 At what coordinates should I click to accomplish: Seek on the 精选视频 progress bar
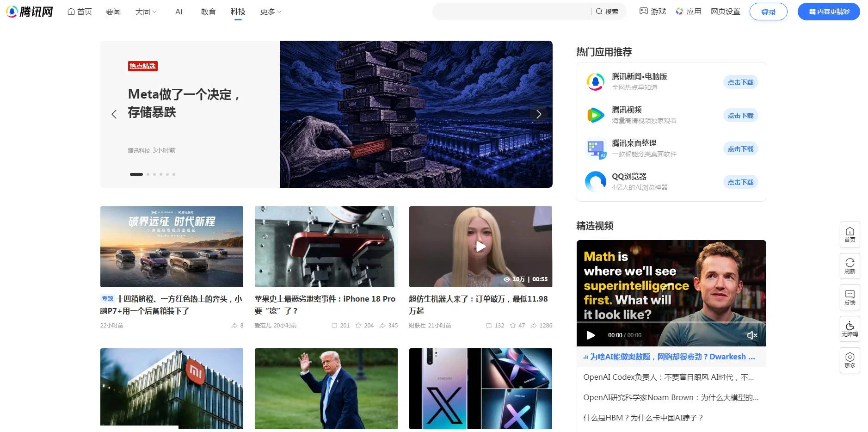[671, 322]
